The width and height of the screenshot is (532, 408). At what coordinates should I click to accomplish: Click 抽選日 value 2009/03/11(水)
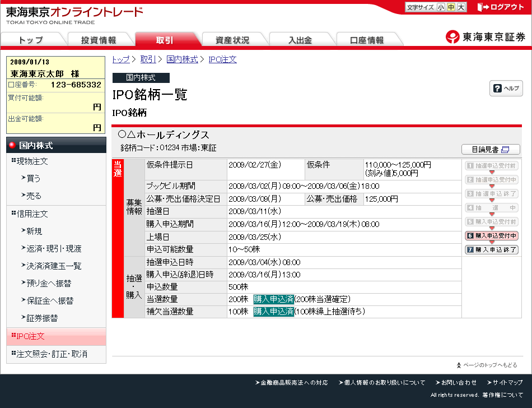(255, 211)
